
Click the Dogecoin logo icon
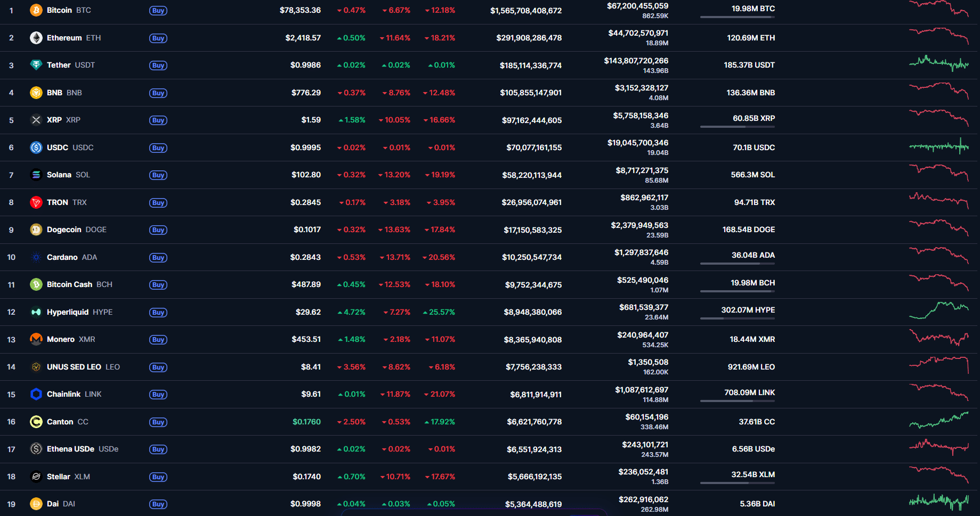[x=36, y=230]
